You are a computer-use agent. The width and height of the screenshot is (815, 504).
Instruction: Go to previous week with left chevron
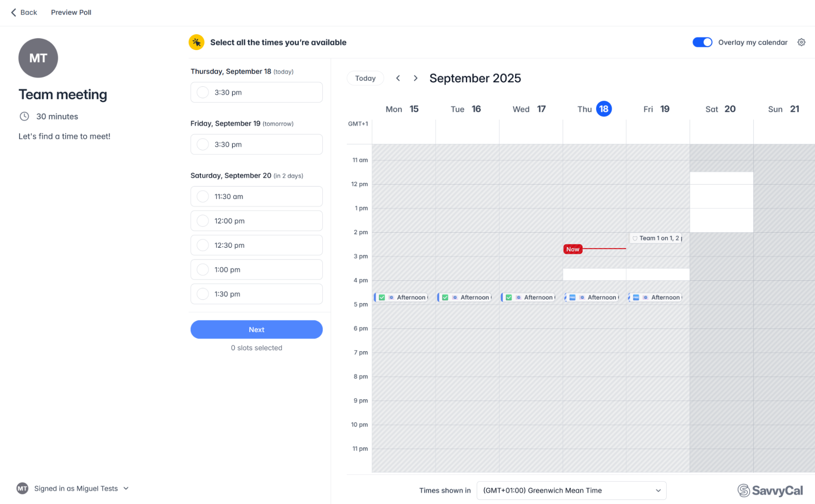[x=398, y=78]
